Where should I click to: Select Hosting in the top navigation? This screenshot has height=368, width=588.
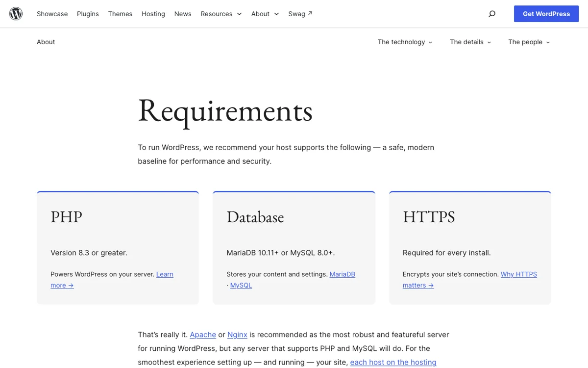tap(153, 14)
